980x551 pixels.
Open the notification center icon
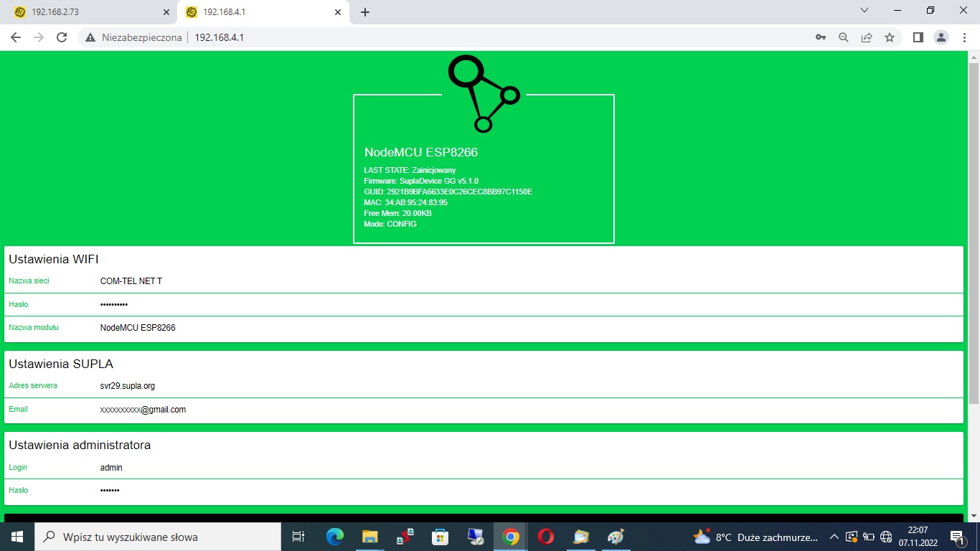pyautogui.click(x=957, y=537)
